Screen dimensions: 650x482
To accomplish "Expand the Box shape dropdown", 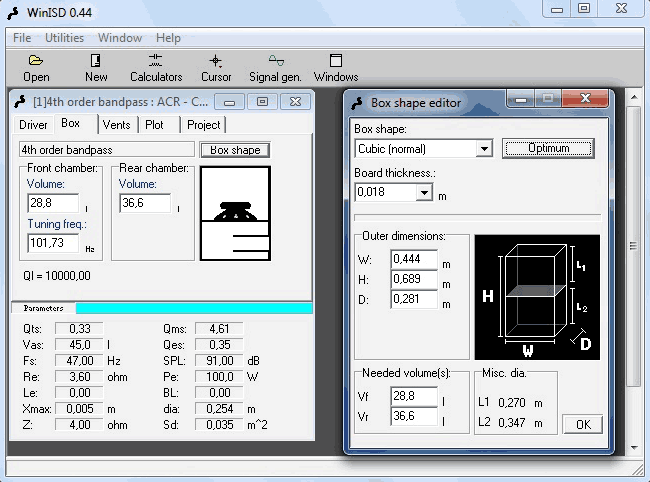I will 484,149.
